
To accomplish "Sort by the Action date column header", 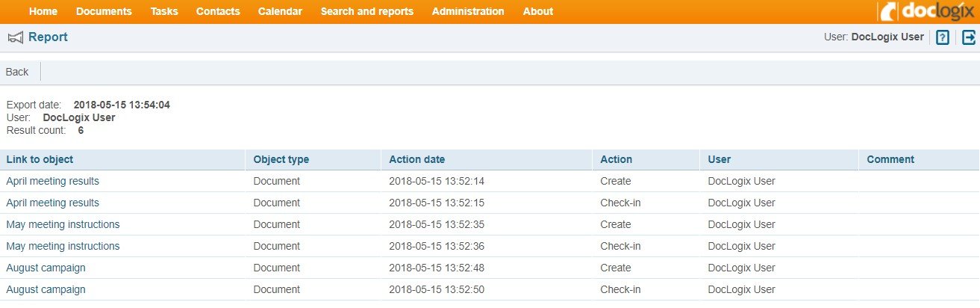I will (416, 159).
